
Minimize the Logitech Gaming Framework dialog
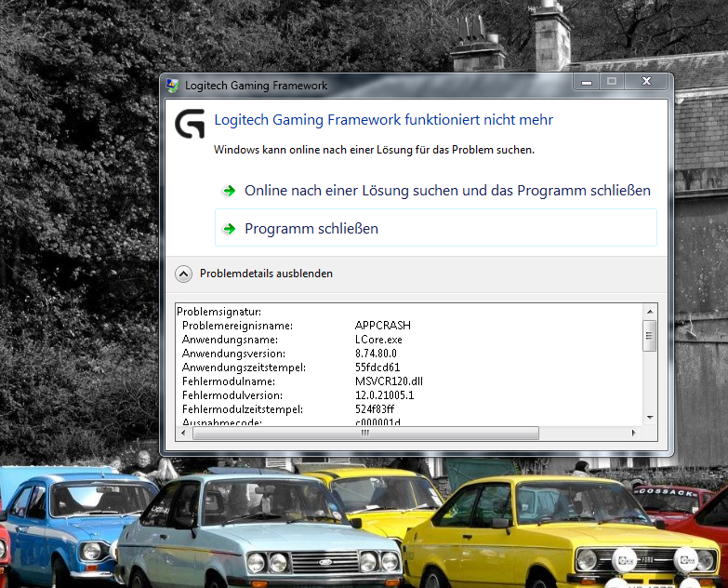click(587, 82)
